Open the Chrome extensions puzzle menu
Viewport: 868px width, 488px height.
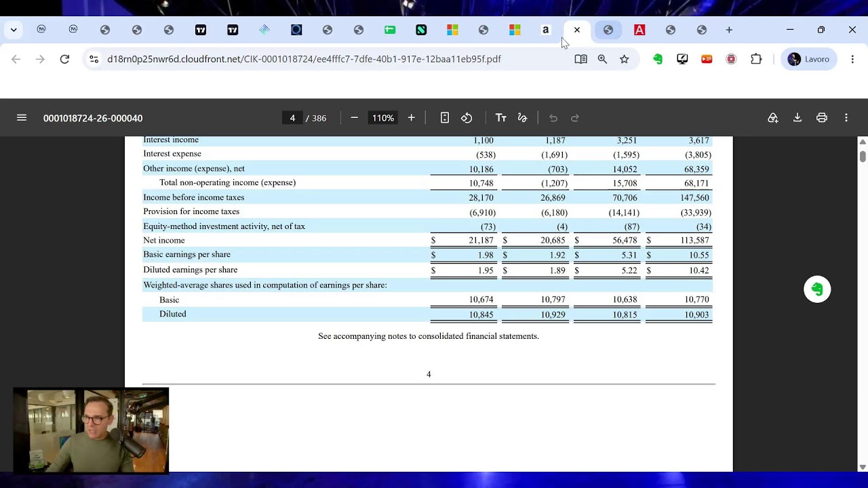756,59
